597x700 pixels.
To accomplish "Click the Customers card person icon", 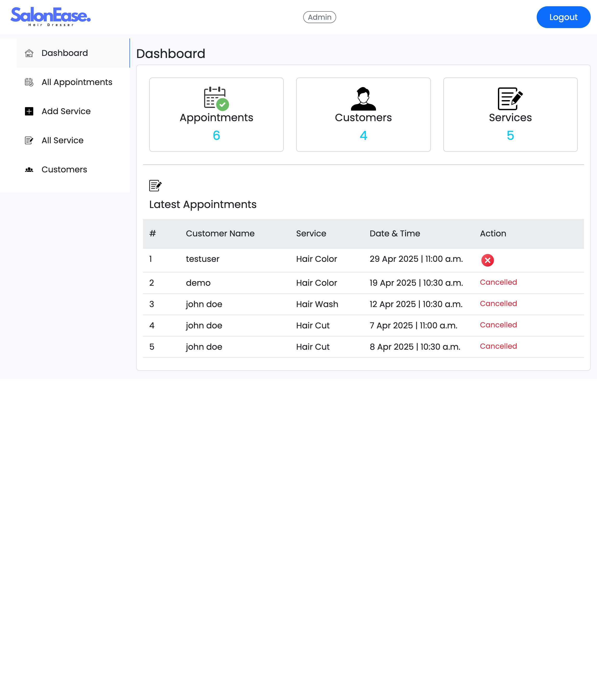I will pos(363,99).
